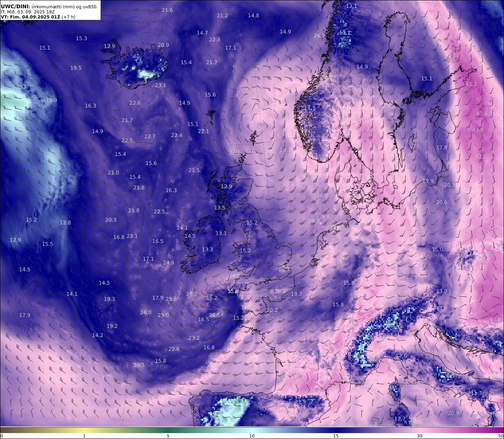The width and height of the screenshot is (504, 439).
Task: Click the map value 13.5 over Scotland
Action: [x=220, y=207]
